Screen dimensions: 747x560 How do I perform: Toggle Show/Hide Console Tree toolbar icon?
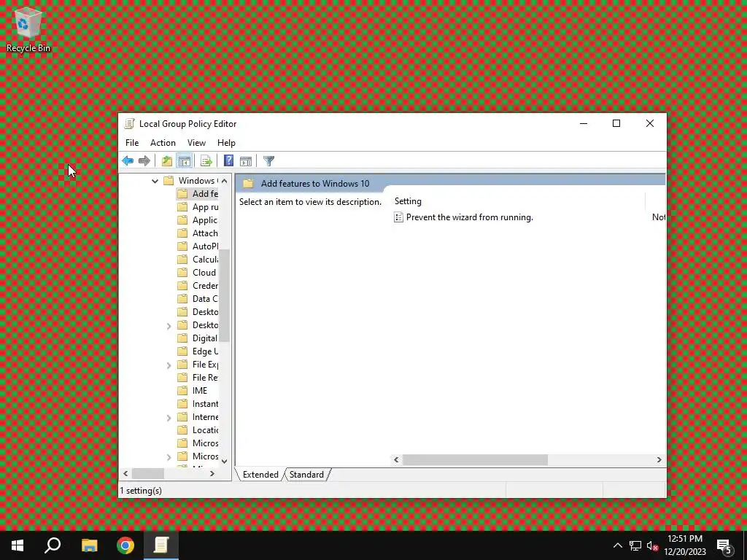(x=185, y=161)
